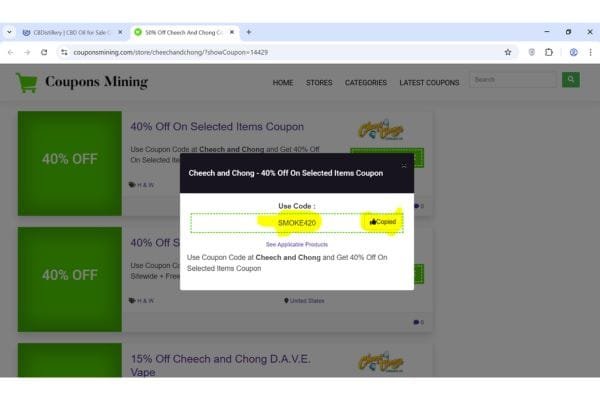600x400 pixels.
Task: Click the Coupons Mining cart logo
Action: (x=26, y=82)
